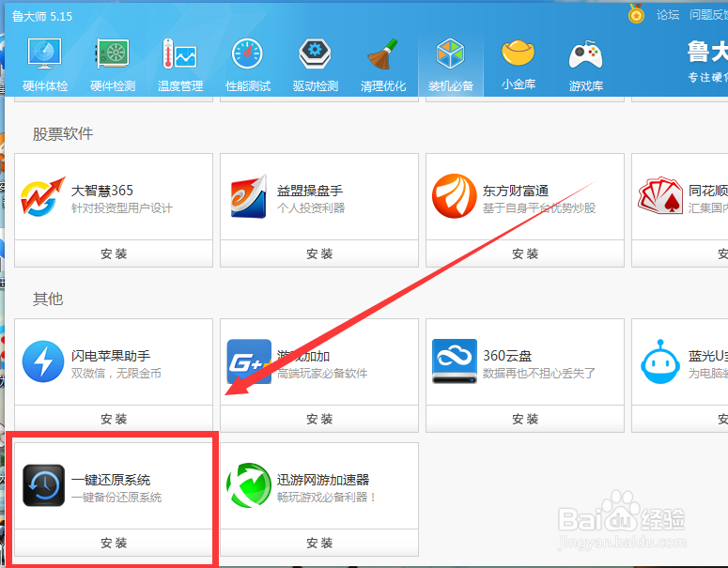The image size is (728, 568).
Task: Click description 一键备份还原系统
Action: pyautogui.click(x=116, y=497)
